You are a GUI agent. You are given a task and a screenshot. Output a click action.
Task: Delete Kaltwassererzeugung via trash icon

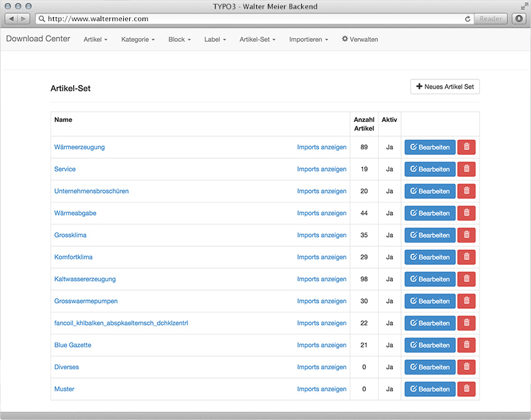[466, 279]
